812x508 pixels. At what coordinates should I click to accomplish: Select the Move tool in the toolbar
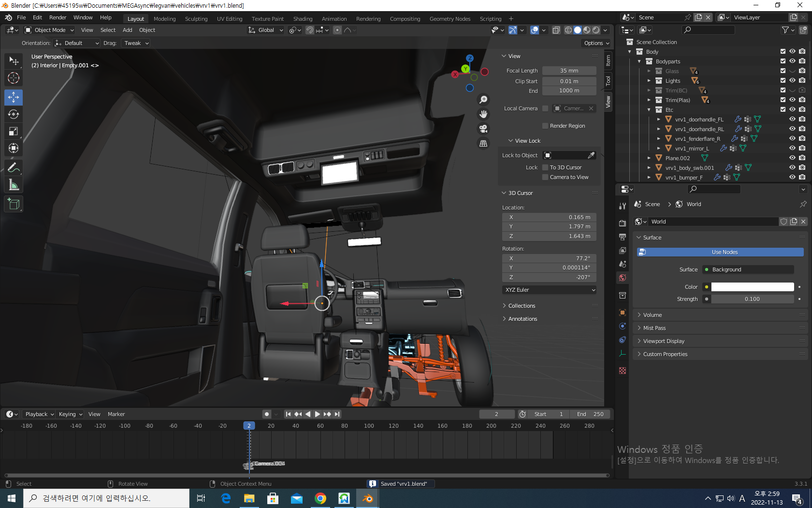[14, 97]
